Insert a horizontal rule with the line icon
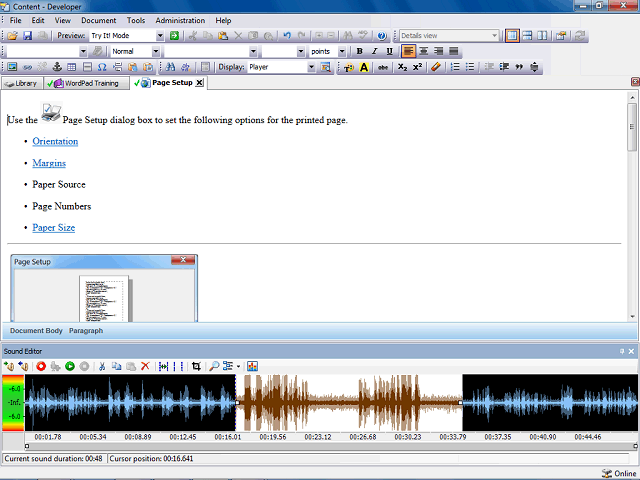Viewport: 640px width, 480px height. 87,67
